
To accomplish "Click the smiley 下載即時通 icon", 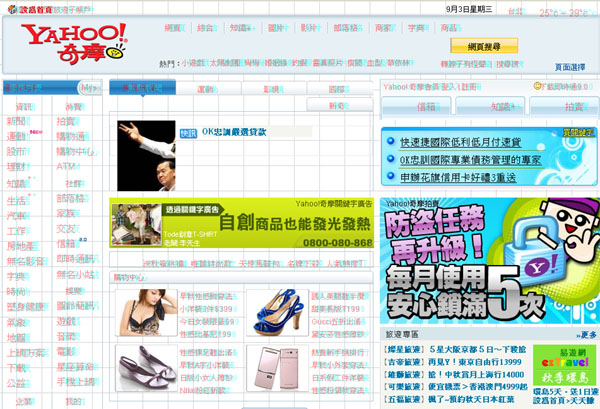I will coord(537,86).
